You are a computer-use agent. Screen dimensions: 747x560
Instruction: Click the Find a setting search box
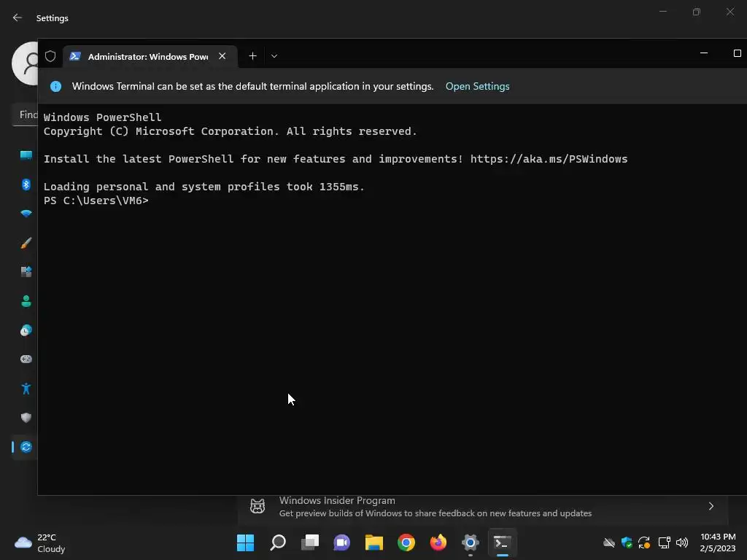pyautogui.click(x=25, y=114)
